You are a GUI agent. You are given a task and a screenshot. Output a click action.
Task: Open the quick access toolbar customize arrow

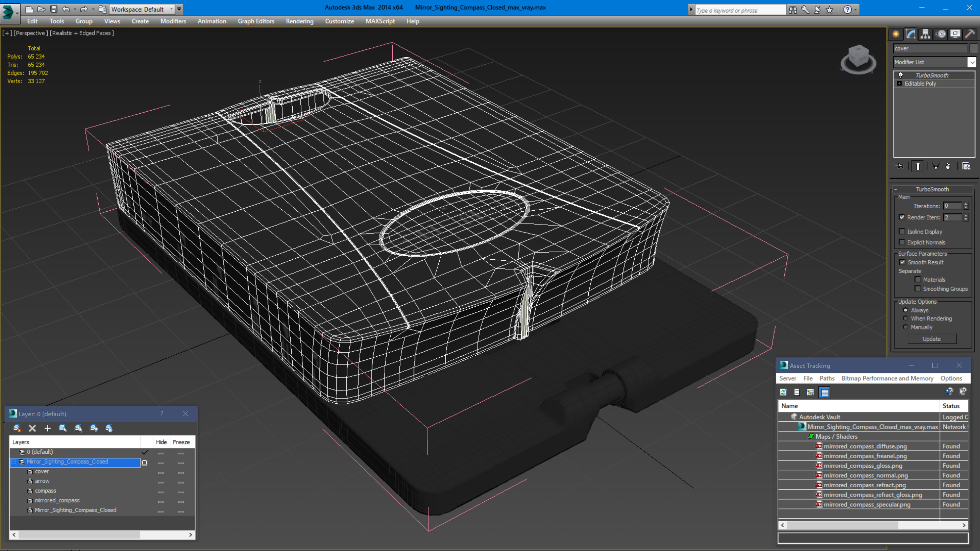click(x=179, y=9)
